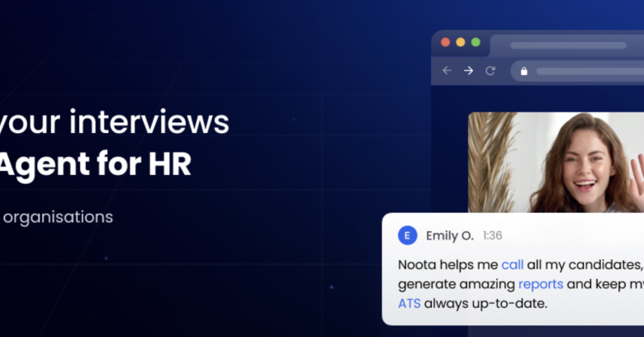Viewport: 644px width, 337px height.
Task: Click the 1:36 timestamp
Action: tap(492, 236)
